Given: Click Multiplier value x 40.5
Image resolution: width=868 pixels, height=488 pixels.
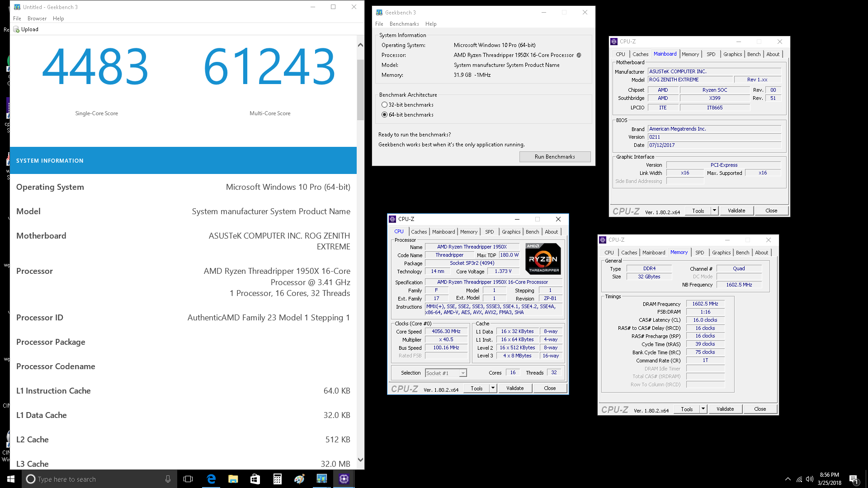Looking at the screenshot, I should 446,339.
